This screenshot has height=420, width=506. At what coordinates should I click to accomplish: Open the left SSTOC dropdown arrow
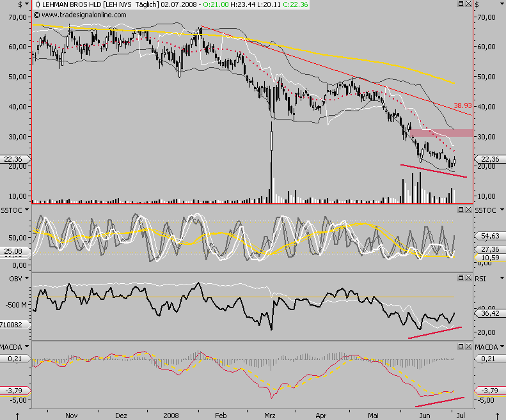(x=27, y=210)
